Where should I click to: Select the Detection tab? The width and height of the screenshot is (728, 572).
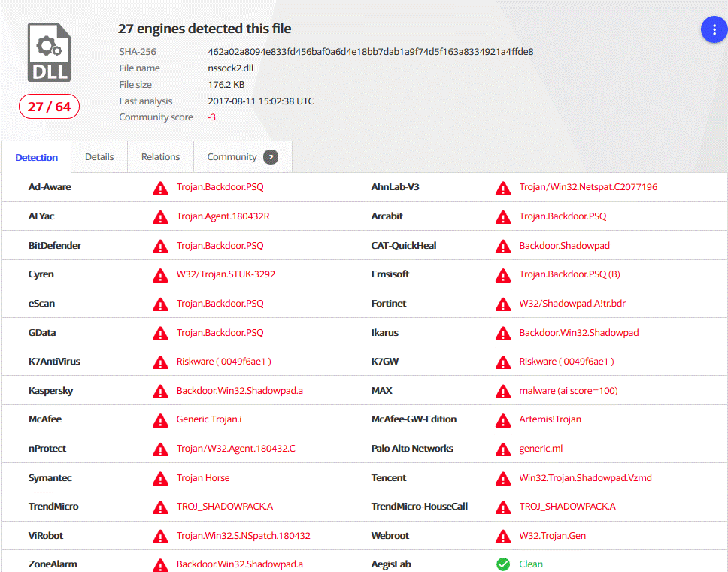[36, 157]
